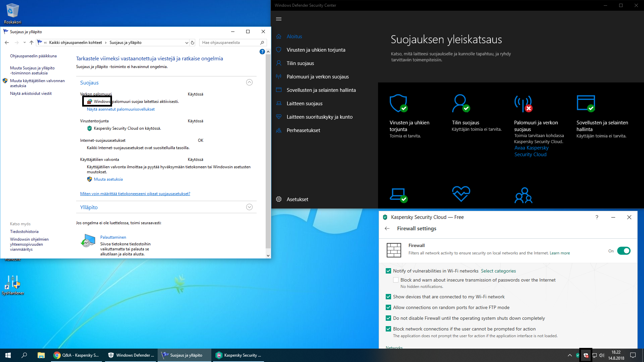Viewport: 644px width, 362px height.
Task: Open Tilin suojaus tile icon
Action: [461, 104]
